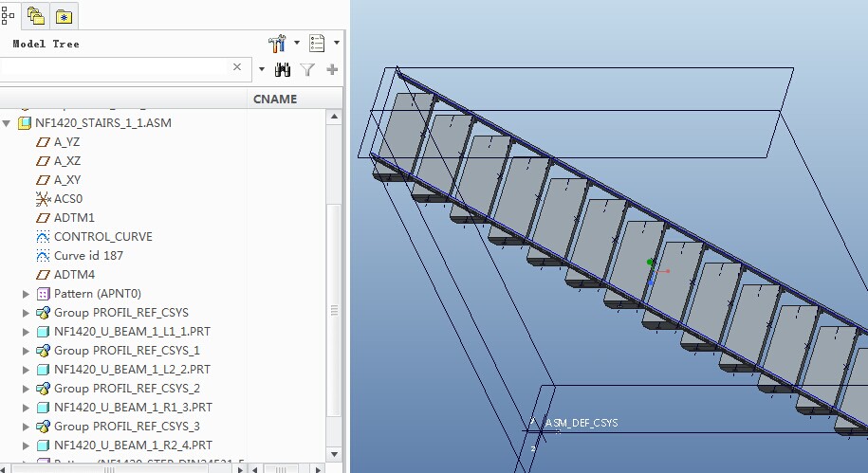Click the A_YZ plane icon
868x473 pixels.
pos(43,142)
